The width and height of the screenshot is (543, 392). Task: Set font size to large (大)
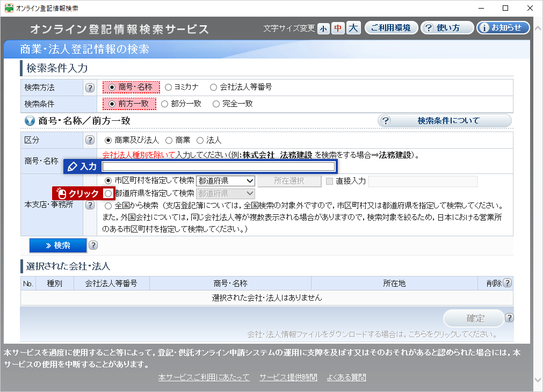click(x=353, y=28)
